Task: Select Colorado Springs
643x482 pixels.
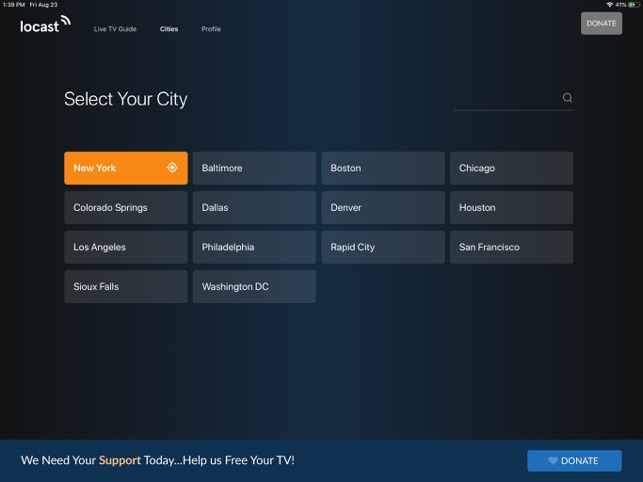Action: (126, 208)
